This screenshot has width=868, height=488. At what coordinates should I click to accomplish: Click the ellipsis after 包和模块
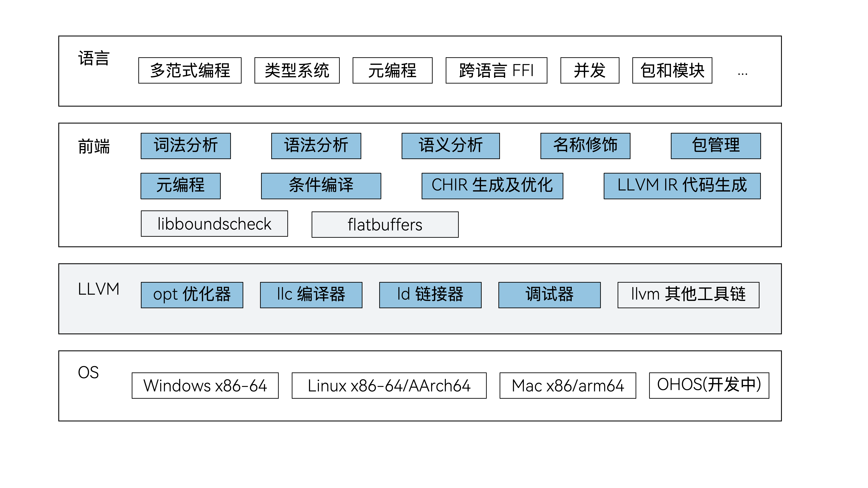coord(742,74)
